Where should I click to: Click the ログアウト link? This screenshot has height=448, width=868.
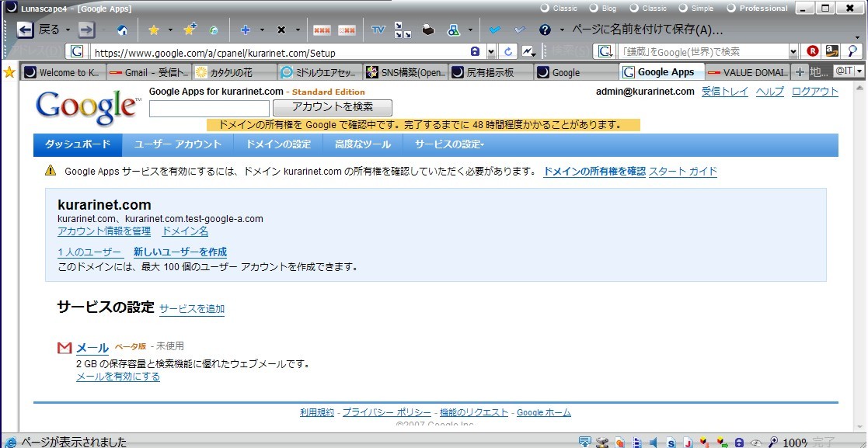[815, 92]
